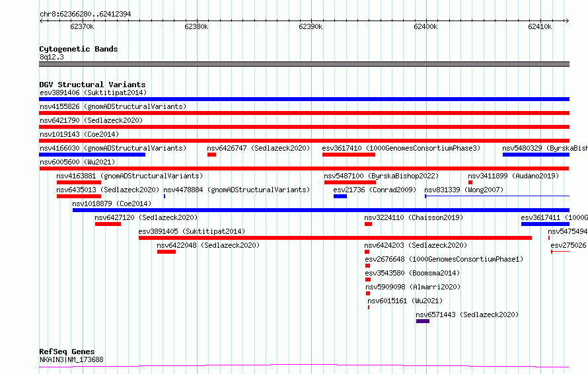The width and height of the screenshot is (588, 374).
Task: Select the red nsv5487100 variant bar
Action: (350, 182)
